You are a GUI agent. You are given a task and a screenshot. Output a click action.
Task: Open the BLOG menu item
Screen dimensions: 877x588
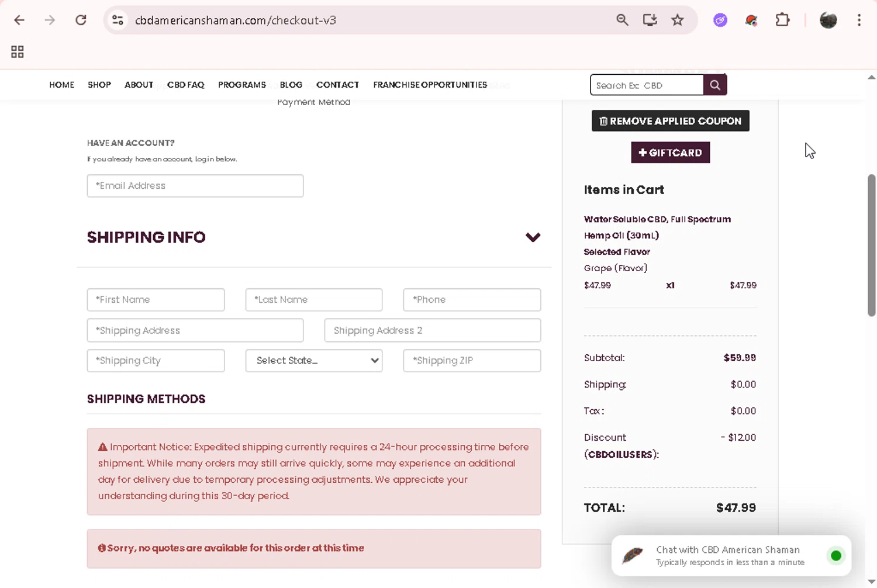[291, 85]
